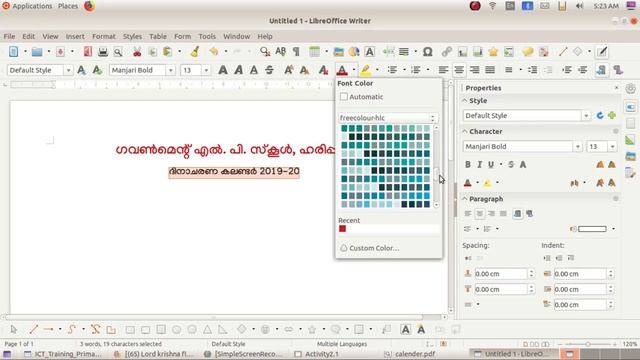
Task: Open the Tools menu
Action: [207, 36]
